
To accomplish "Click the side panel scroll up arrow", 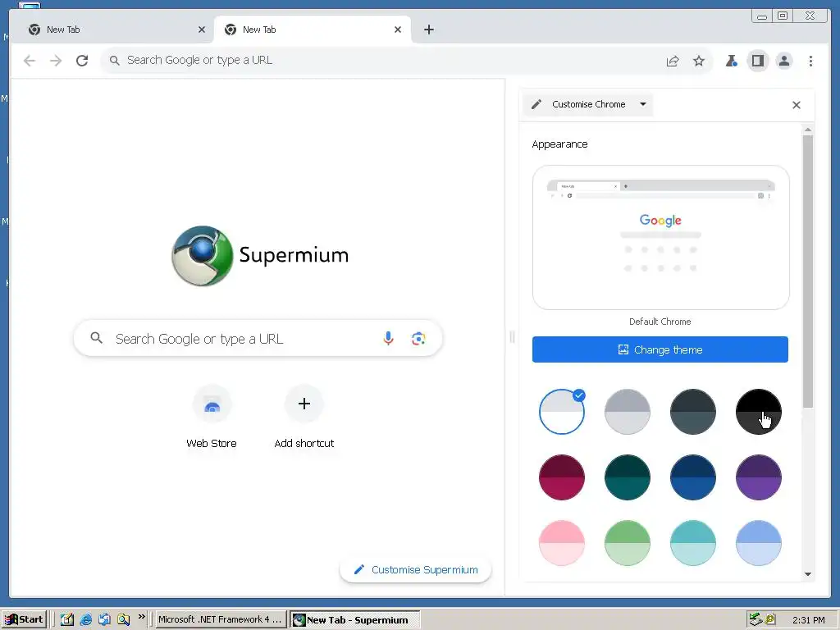I will 808,130.
